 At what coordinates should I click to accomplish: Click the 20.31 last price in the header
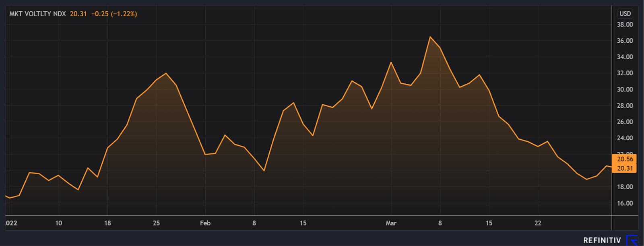point(78,14)
